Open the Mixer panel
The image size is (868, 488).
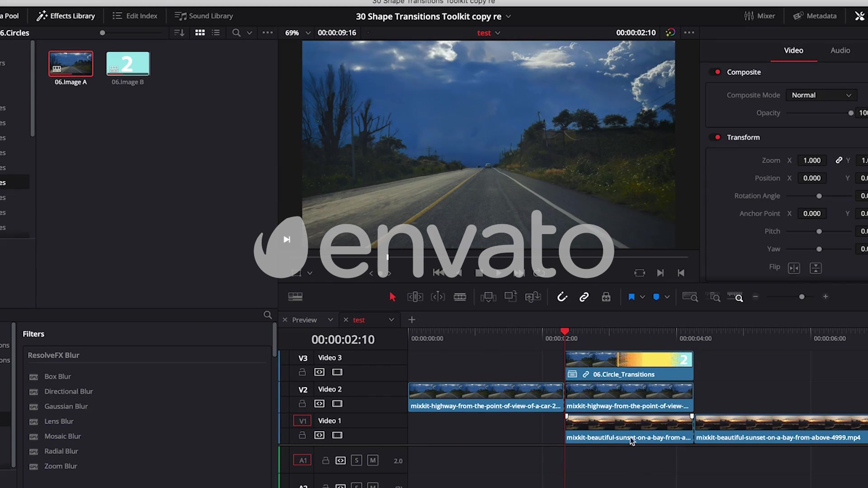(759, 16)
